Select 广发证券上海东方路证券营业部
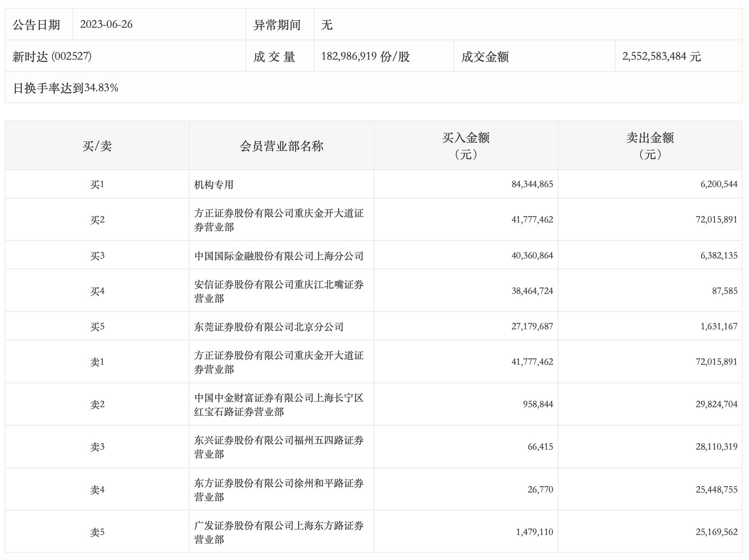 tap(279, 533)
